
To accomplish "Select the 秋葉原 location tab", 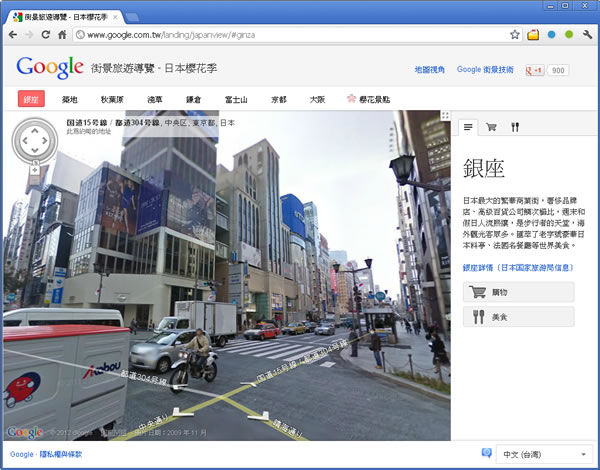I will click(x=112, y=100).
